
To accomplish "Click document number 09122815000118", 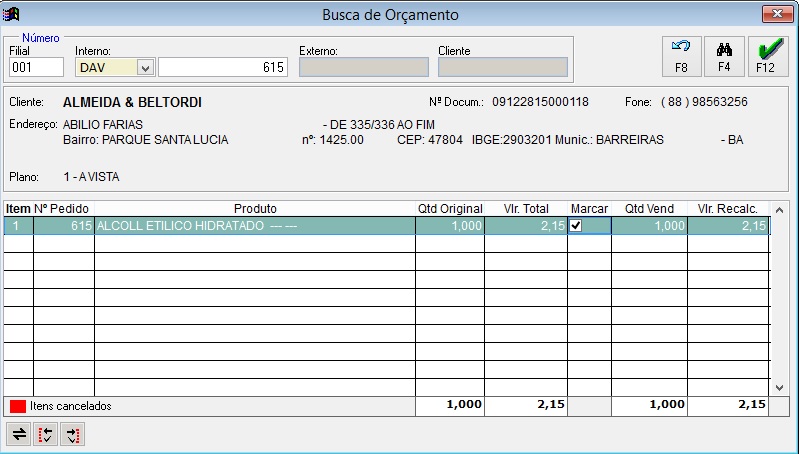I will [540, 102].
